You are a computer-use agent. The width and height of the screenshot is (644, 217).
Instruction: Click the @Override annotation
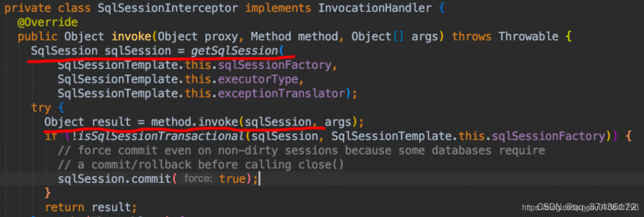coord(48,22)
